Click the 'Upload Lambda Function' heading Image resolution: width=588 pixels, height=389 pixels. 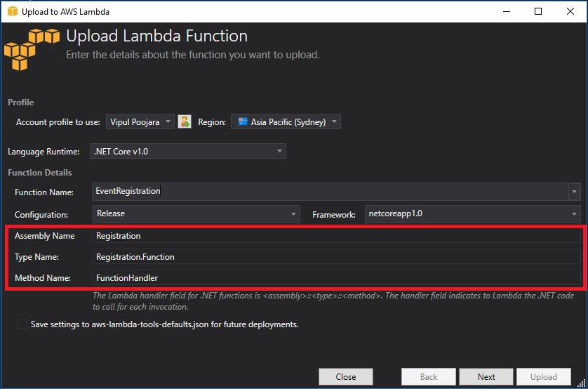point(156,36)
